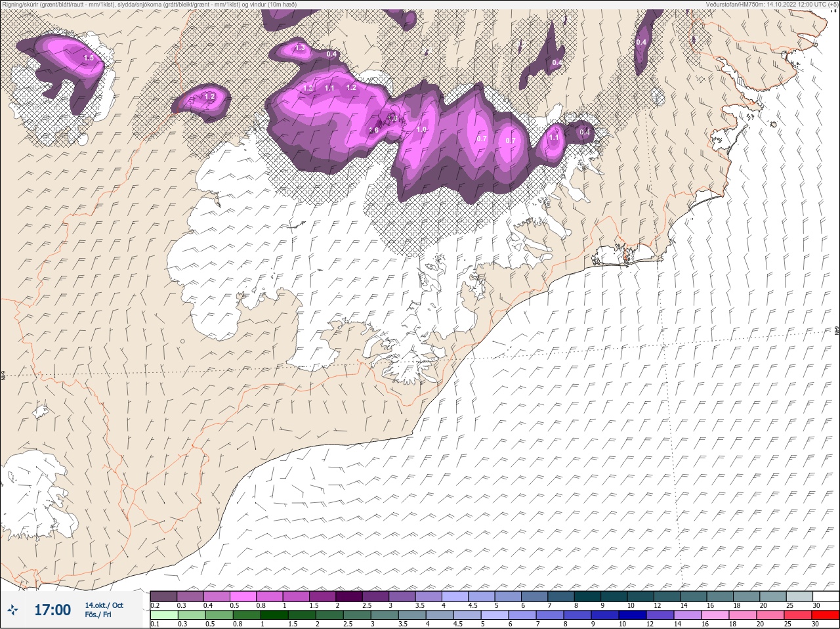Click the 4.5 label in rain legend

point(459,625)
